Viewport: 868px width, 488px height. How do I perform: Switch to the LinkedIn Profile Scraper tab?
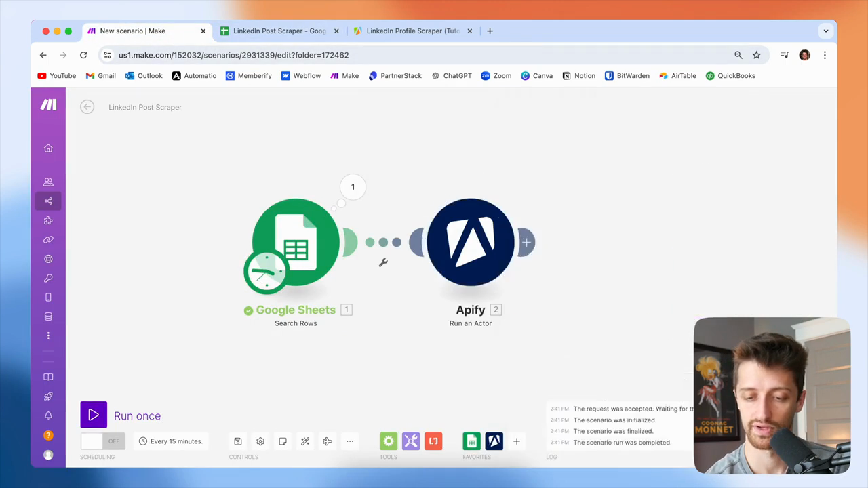click(x=413, y=30)
